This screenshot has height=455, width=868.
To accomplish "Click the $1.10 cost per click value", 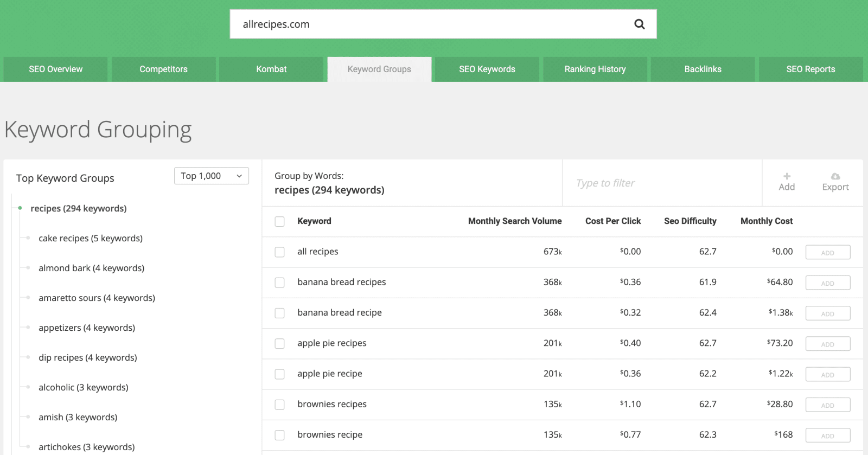I will pyautogui.click(x=630, y=404).
